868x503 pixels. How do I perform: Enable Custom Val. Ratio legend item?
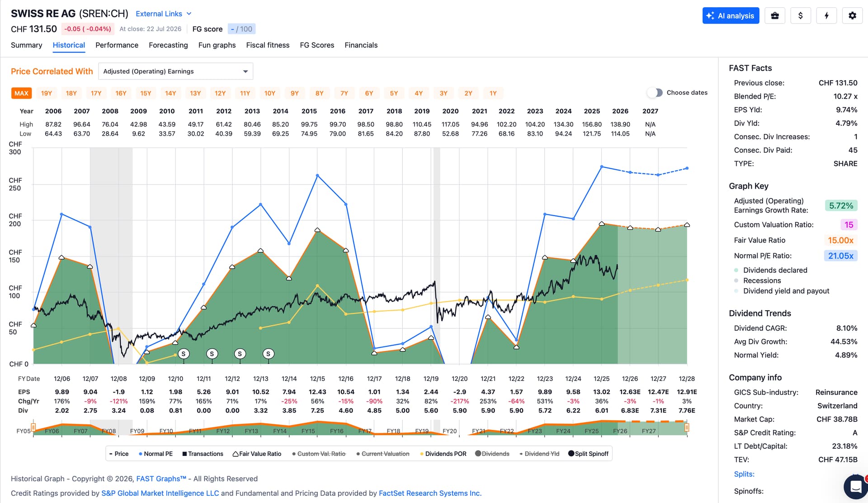coord(319,454)
